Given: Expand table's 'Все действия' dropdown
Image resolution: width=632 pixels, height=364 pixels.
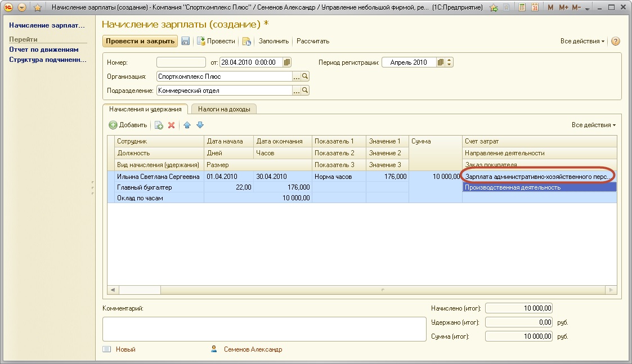Looking at the screenshot, I should [593, 125].
